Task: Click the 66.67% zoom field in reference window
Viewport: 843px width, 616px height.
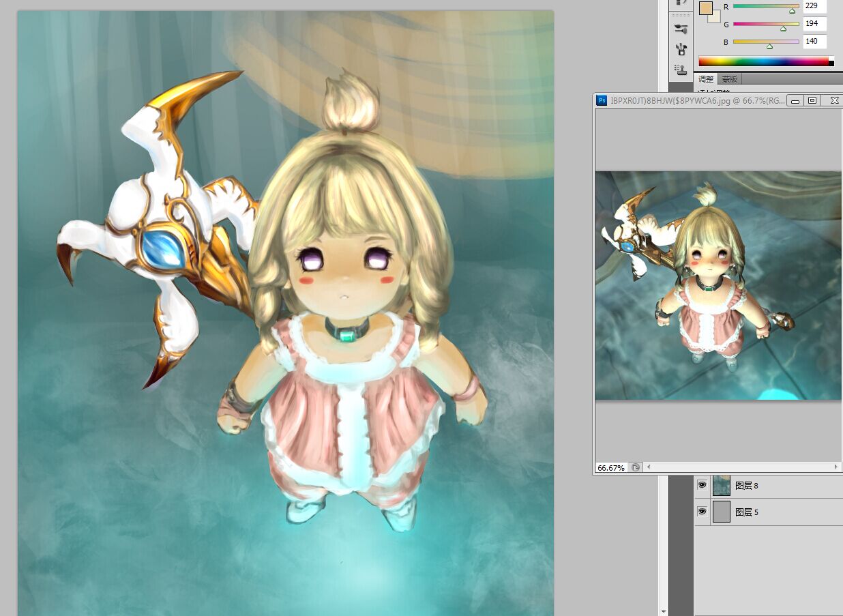Action: pos(611,468)
